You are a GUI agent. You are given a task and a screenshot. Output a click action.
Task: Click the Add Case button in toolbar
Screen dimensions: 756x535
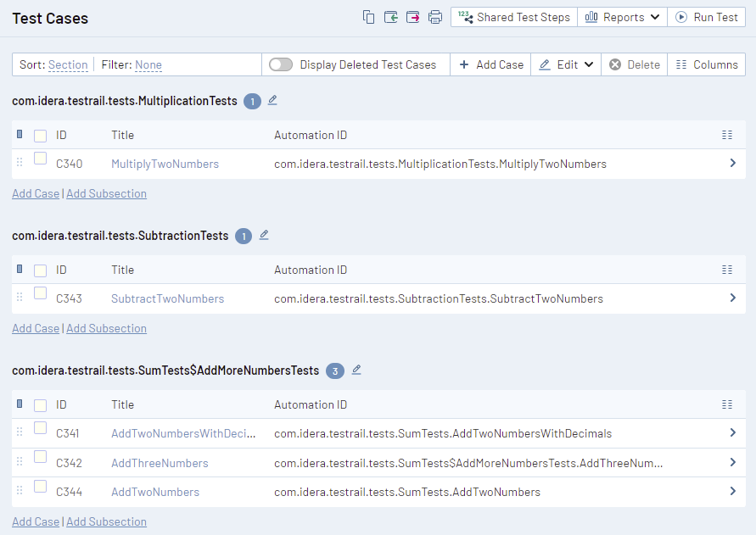coord(491,64)
